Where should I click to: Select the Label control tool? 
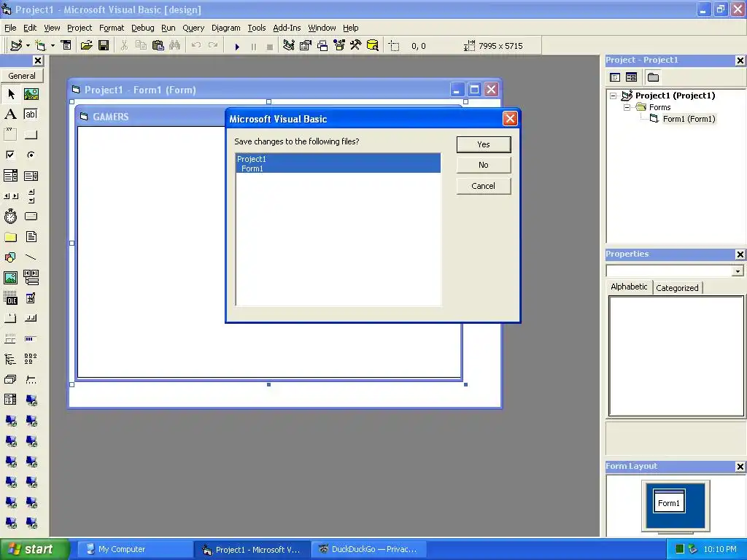point(10,114)
